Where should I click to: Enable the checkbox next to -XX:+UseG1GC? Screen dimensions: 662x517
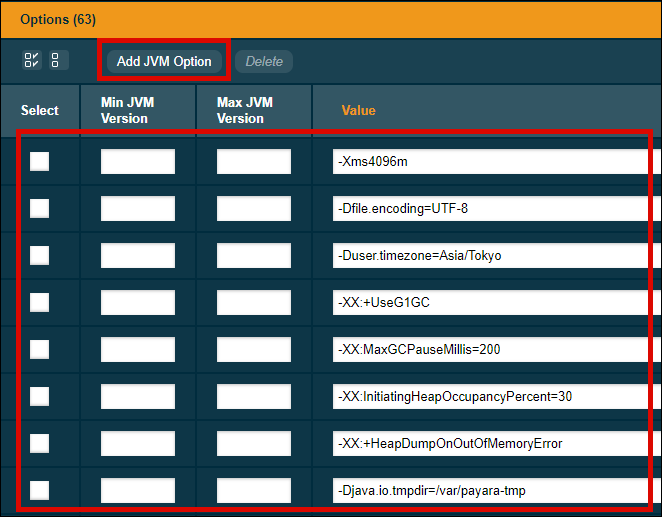point(39,302)
